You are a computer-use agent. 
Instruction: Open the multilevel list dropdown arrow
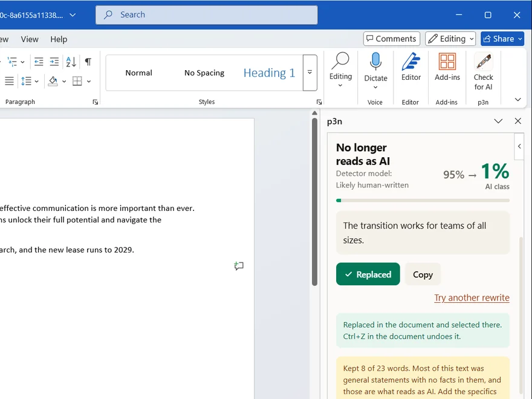click(22, 62)
